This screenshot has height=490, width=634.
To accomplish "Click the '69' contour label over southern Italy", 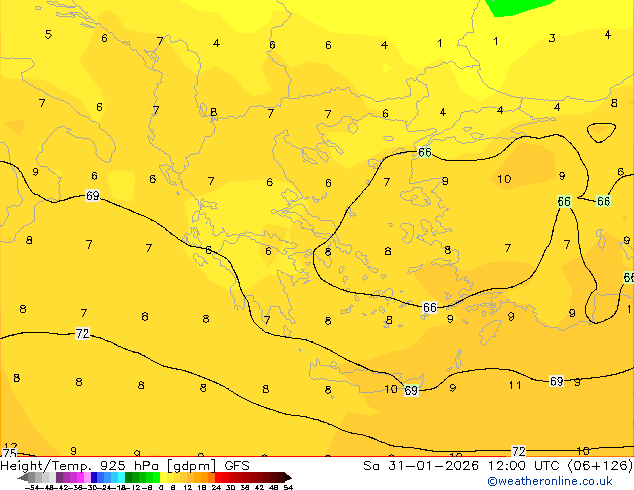I will (x=93, y=196).
